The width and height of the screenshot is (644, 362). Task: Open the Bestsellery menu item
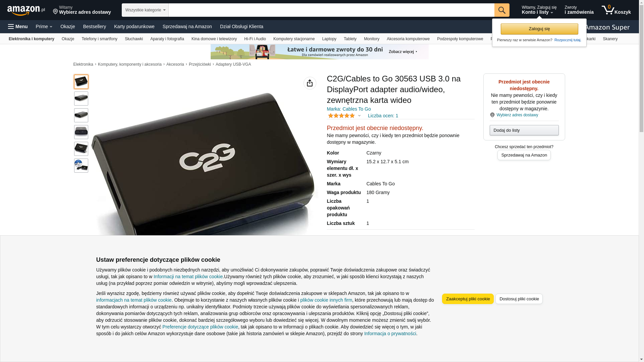pyautogui.click(x=95, y=26)
